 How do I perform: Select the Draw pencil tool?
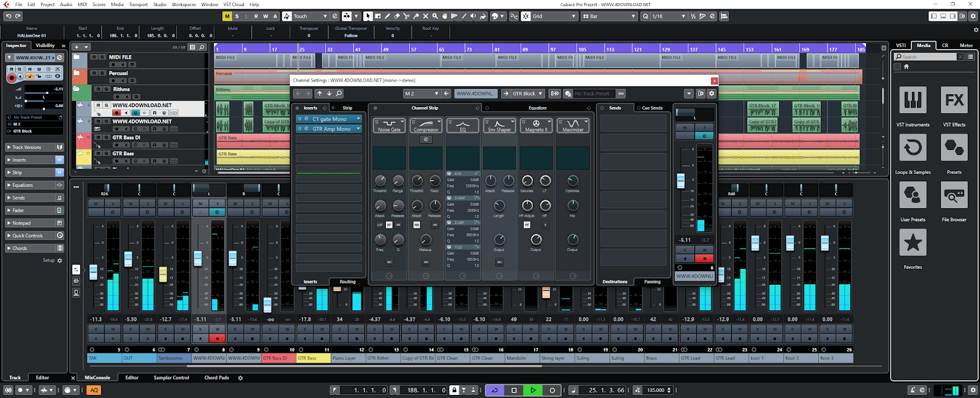click(x=387, y=17)
